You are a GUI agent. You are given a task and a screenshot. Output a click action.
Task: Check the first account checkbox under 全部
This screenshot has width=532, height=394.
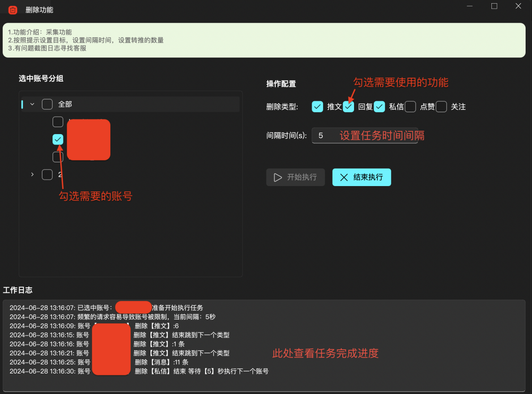point(58,122)
